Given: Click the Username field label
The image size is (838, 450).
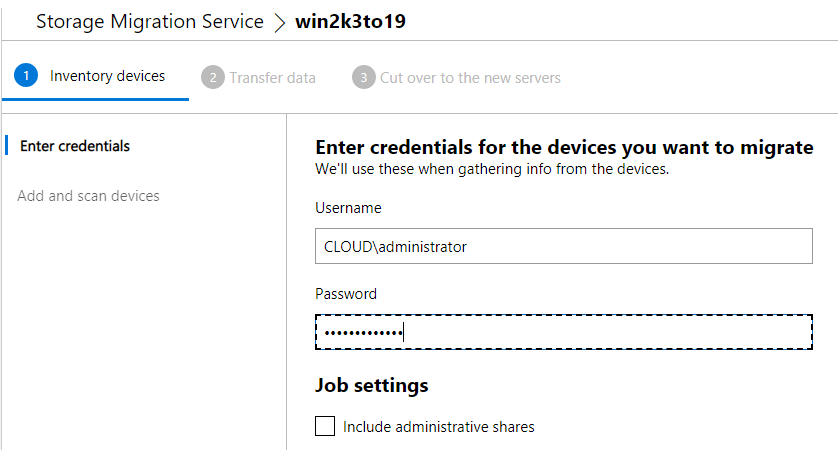Looking at the screenshot, I should pos(348,208).
